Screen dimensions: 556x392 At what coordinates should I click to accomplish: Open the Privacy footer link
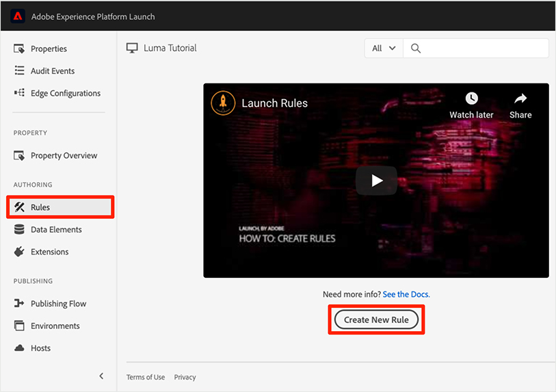click(185, 377)
